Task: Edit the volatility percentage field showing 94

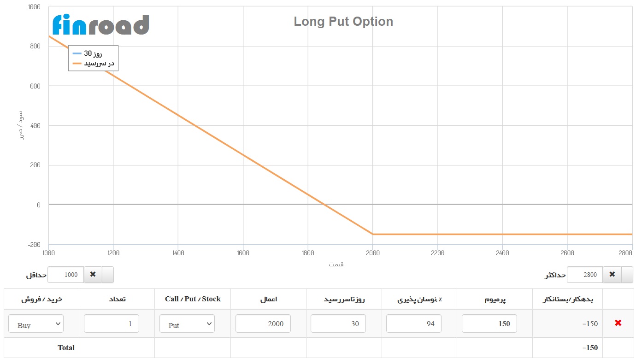Action: pyautogui.click(x=413, y=324)
